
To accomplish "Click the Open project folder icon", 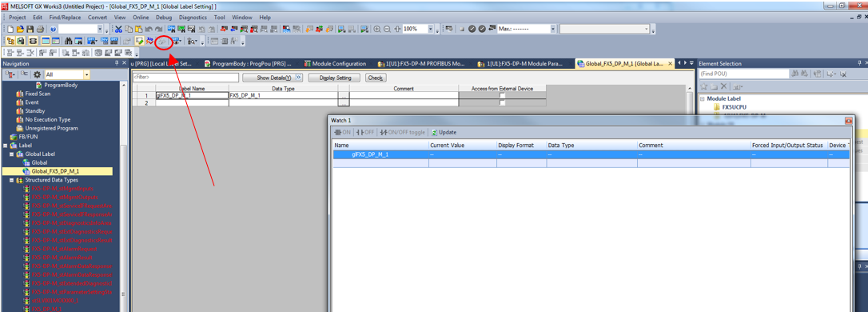I will pyautogui.click(x=21, y=29).
